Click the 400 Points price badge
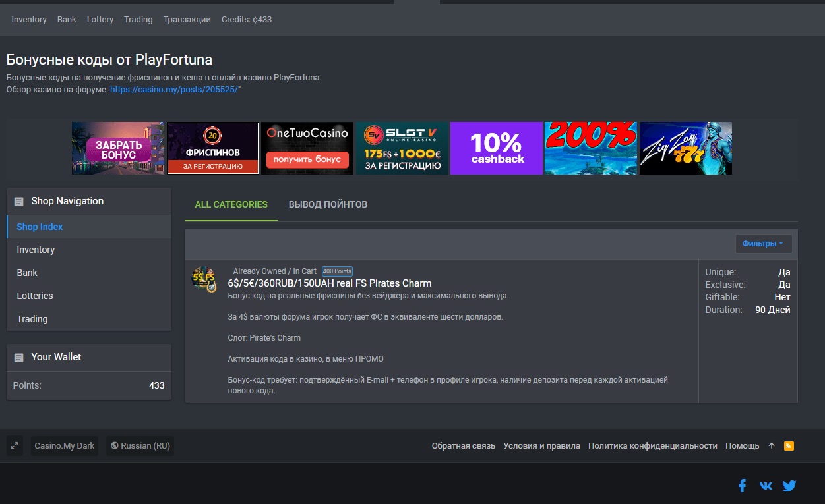 [337, 271]
